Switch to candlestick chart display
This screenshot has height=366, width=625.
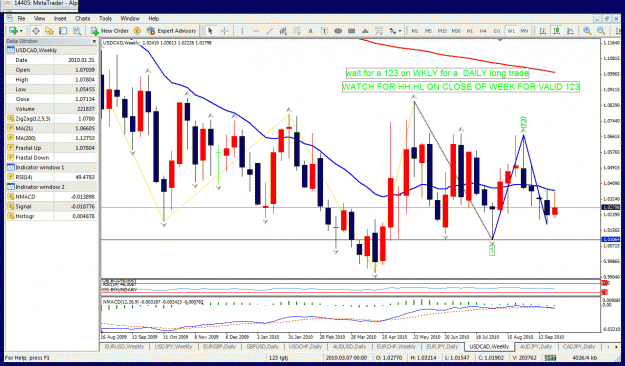(556, 31)
